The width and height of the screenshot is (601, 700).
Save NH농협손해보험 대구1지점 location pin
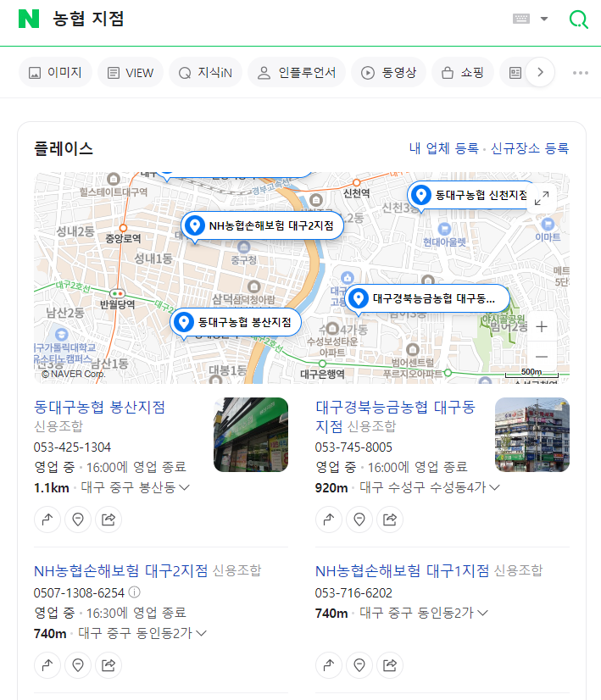pos(359,665)
